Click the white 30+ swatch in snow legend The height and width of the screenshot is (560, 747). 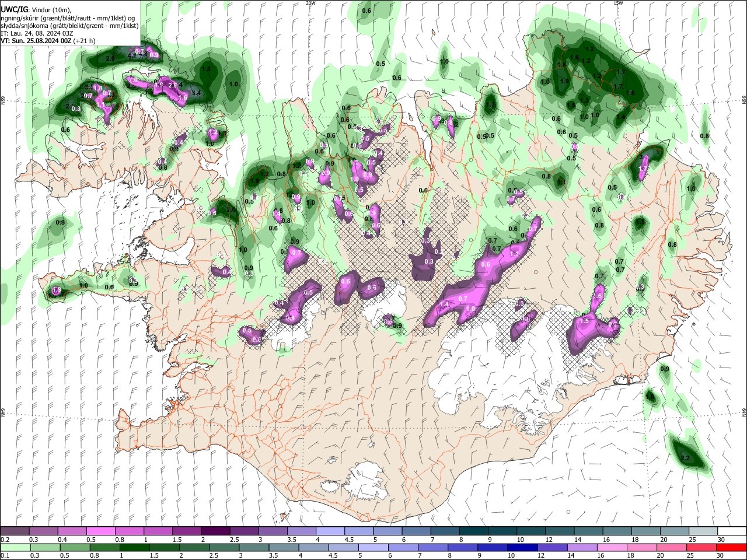coord(731,531)
